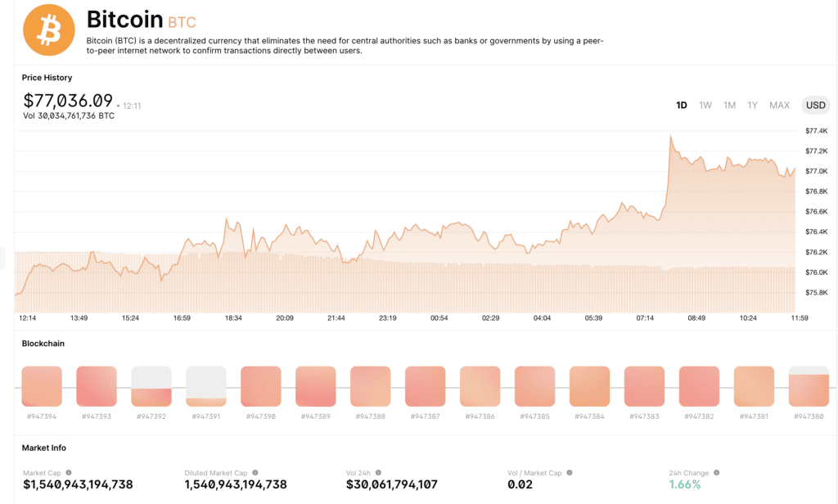Open block #947384 tile
This screenshot has width=838, height=504.
(589, 386)
